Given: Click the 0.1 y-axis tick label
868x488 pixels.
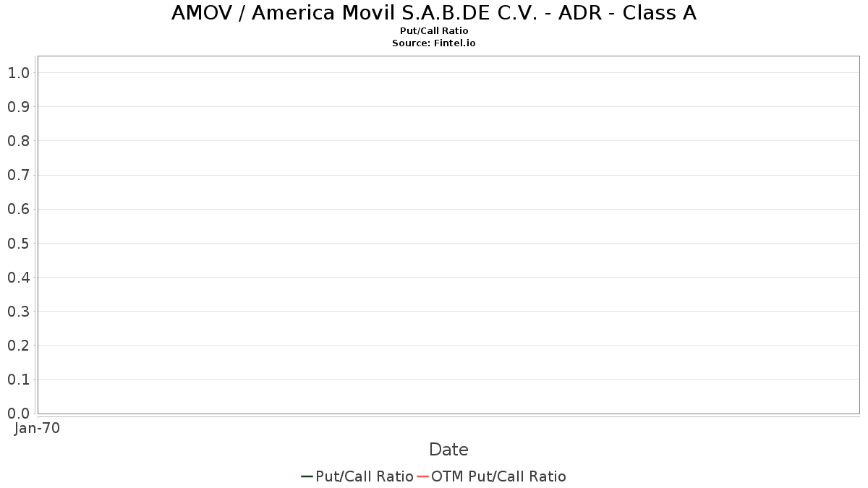Looking at the screenshot, I should click(x=18, y=380).
